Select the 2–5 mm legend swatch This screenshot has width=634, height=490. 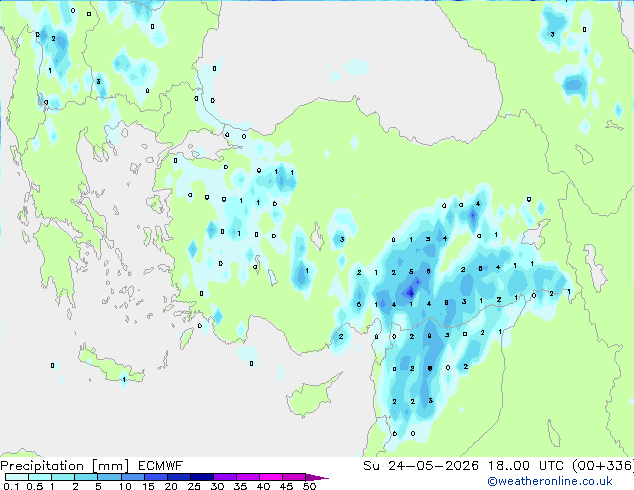(86, 477)
